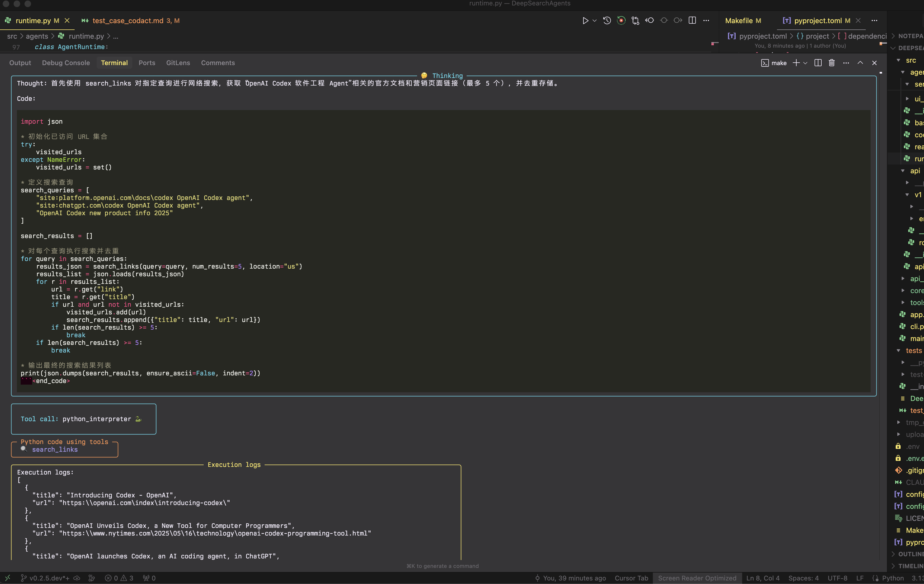Click the forwarded ports indicator showing 0

[149, 578]
